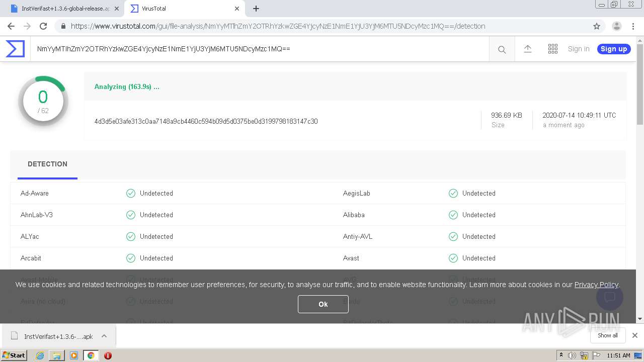Click the detection score circle 0/62
The image size is (644, 362).
coord(43,101)
